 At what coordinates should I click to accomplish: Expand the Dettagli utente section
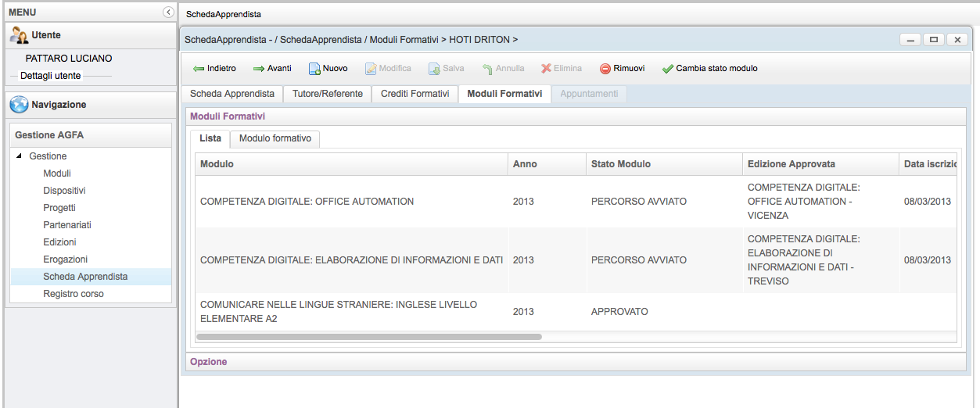click(x=50, y=76)
